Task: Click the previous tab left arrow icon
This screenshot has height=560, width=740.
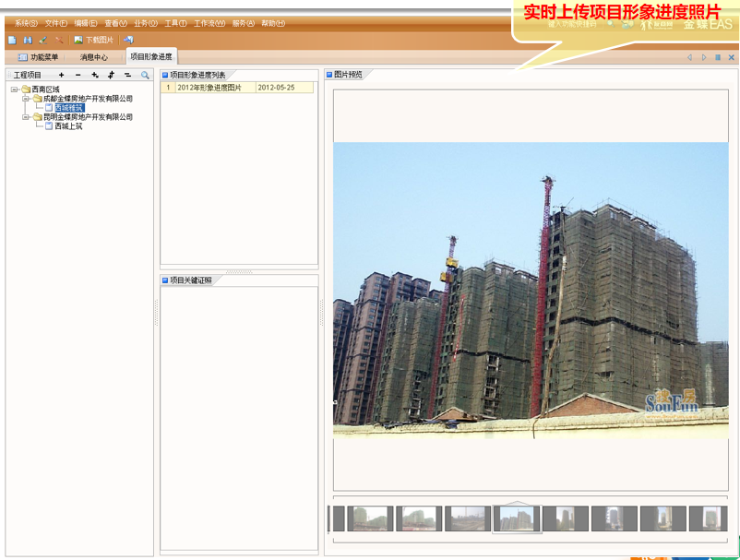Action: (689, 57)
